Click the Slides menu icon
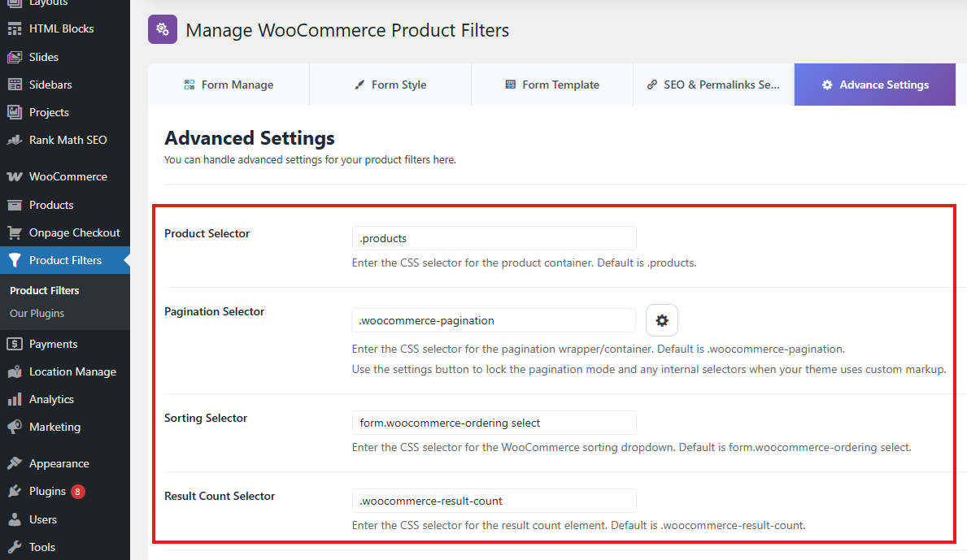The width and height of the screenshot is (967, 560). (x=14, y=57)
